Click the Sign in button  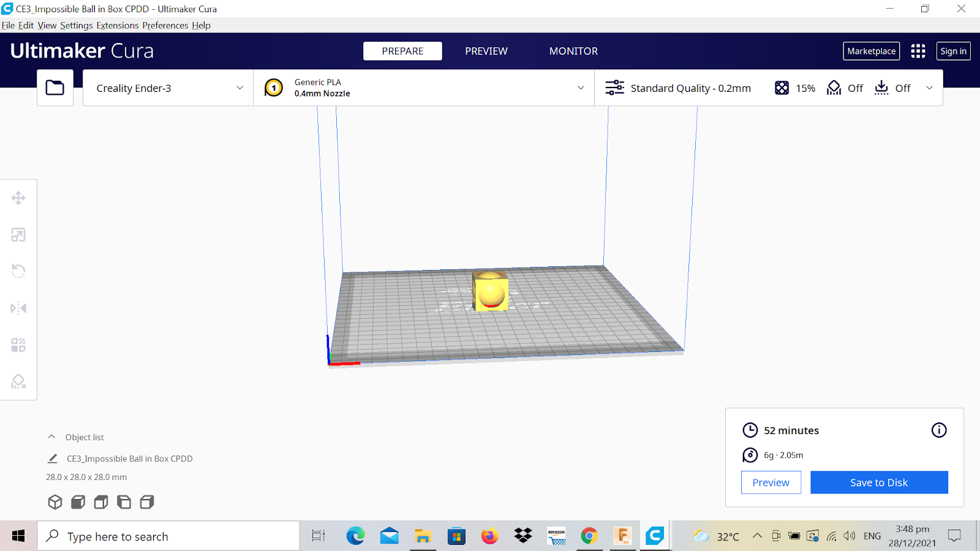coord(953,51)
